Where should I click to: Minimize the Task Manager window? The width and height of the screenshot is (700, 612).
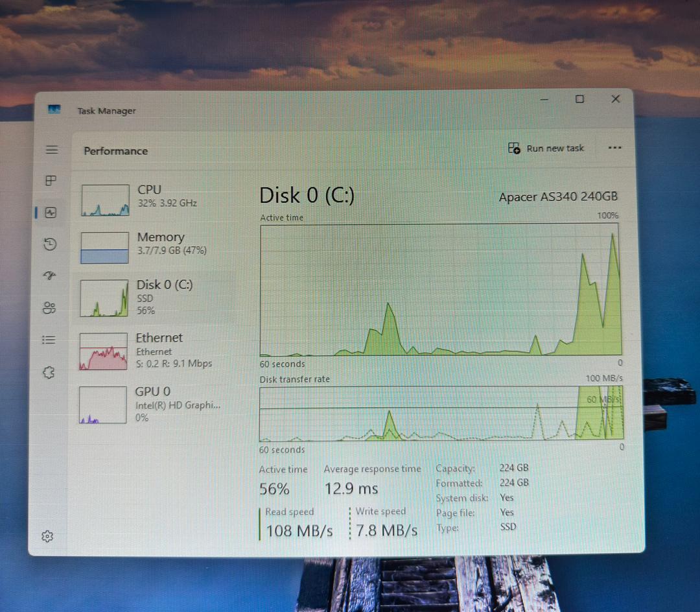coord(544,99)
